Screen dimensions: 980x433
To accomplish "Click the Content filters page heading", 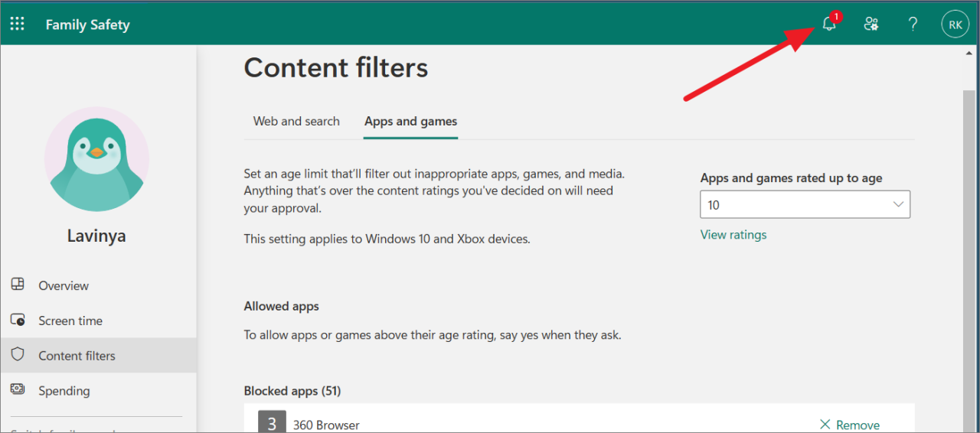I will pyautogui.click(x=336, y=67).
